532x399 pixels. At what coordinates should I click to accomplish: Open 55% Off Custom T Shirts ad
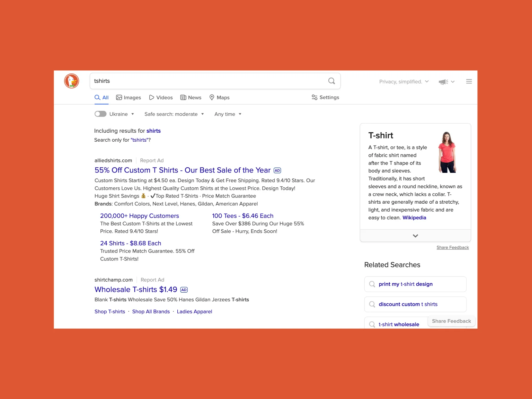tap(183, 170)
